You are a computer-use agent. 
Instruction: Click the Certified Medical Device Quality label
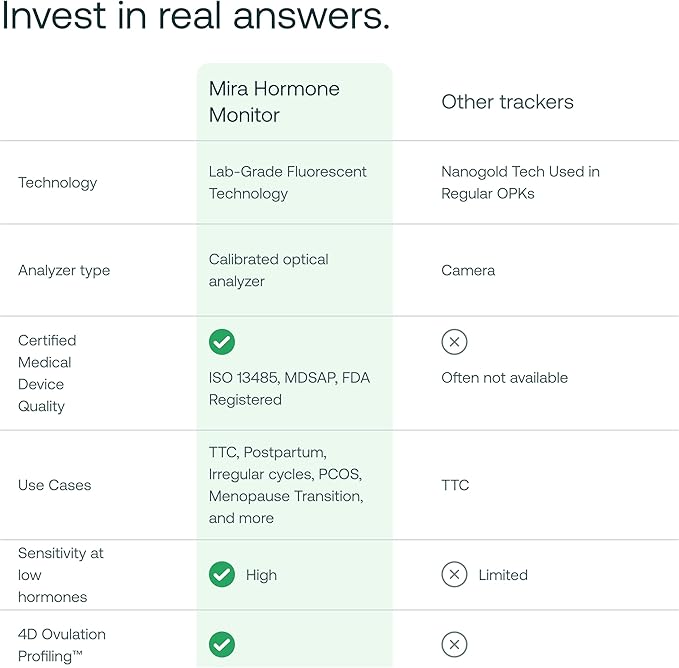click(47, 373)
